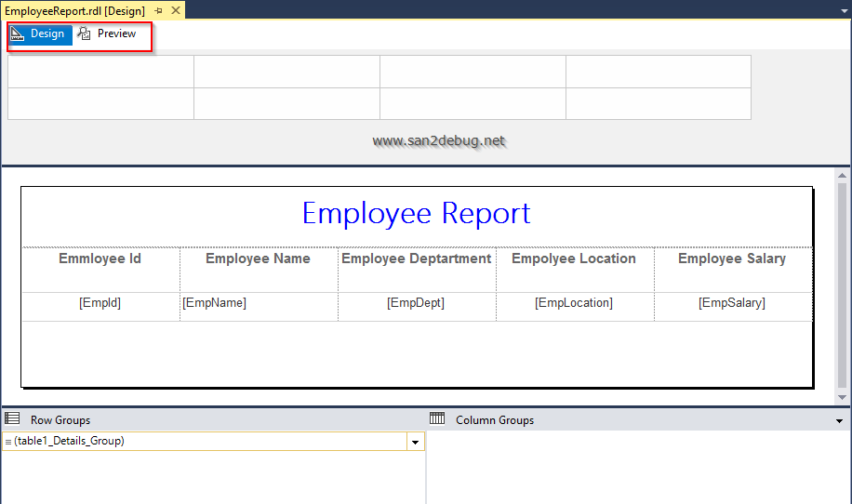This screenshot has height=504, width=852.
Task: Click the Row Groups panel icon
Action: 12,419
